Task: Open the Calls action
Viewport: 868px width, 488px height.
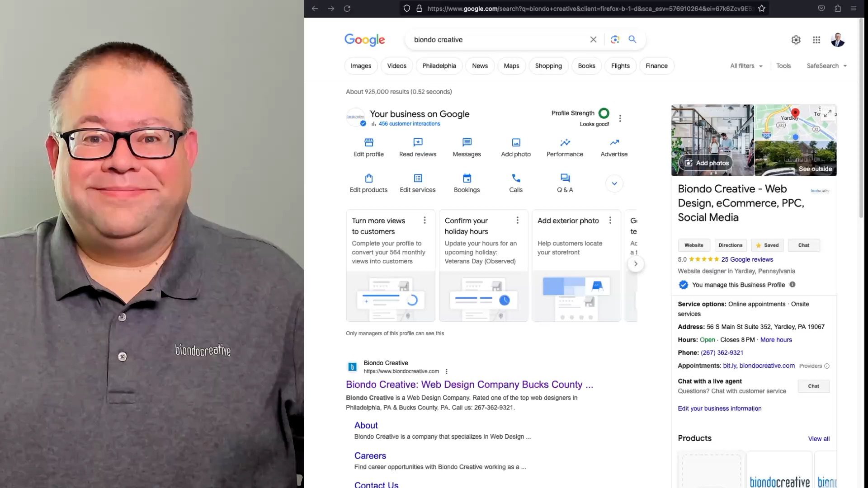Action: tap(516, 183)
